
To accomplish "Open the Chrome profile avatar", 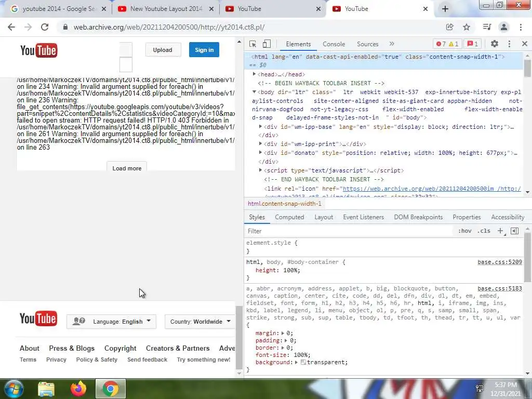I will 504,27.
